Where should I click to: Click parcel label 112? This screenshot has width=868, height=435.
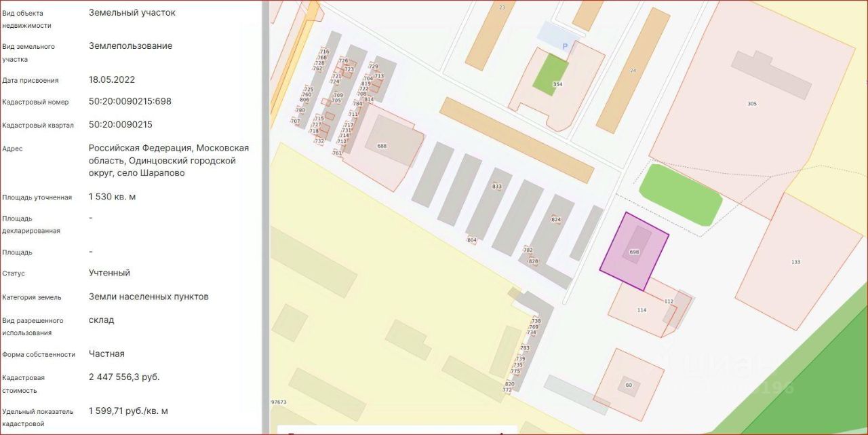(669, 301)
